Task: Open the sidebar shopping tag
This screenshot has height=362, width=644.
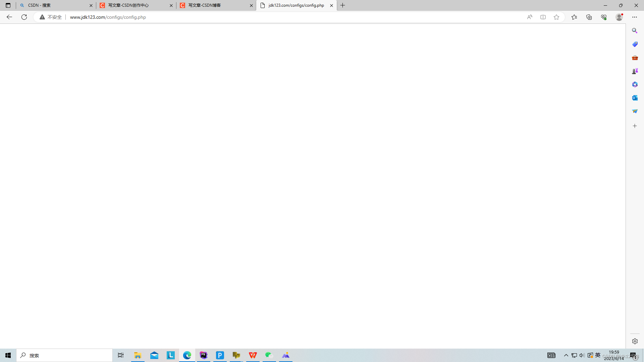Action: click(x=635, y=44)
